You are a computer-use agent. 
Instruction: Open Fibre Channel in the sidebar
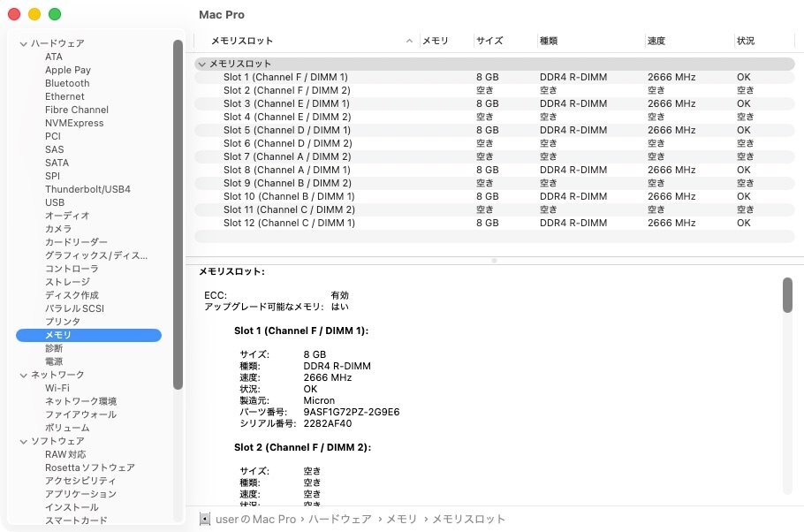coord(76,110)
